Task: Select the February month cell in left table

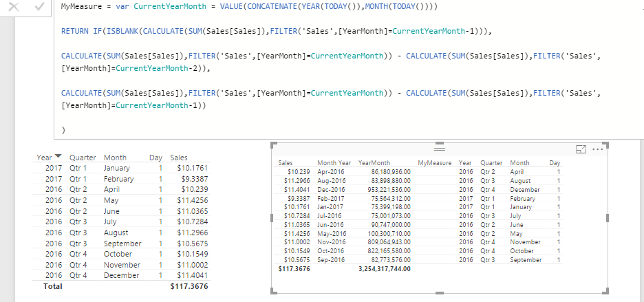Action: (x=119, y=179)
